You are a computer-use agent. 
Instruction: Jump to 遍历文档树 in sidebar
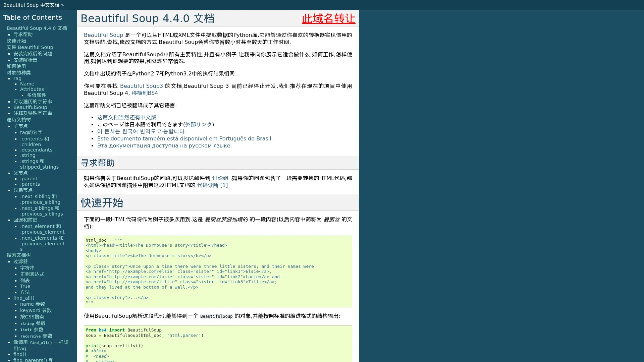point(18,120)
